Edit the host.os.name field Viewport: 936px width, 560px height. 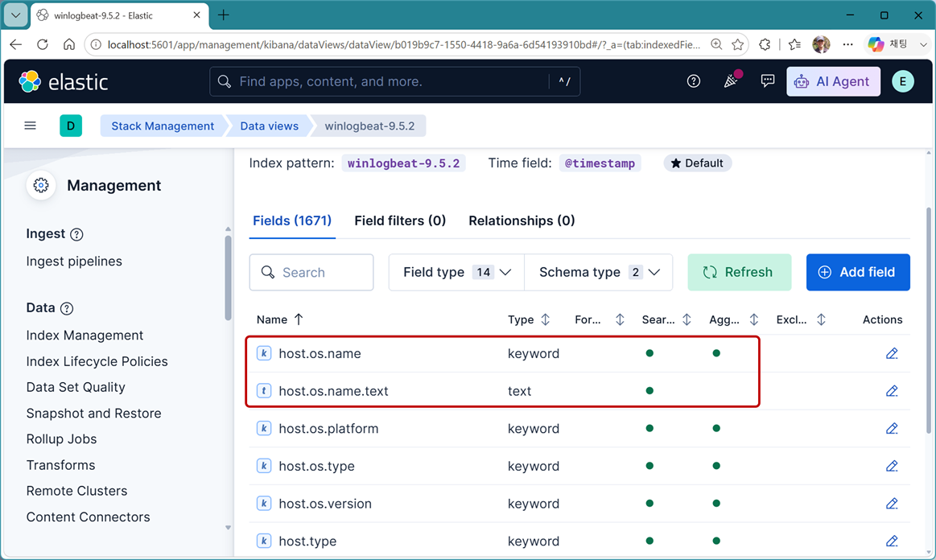pos(892,353)
